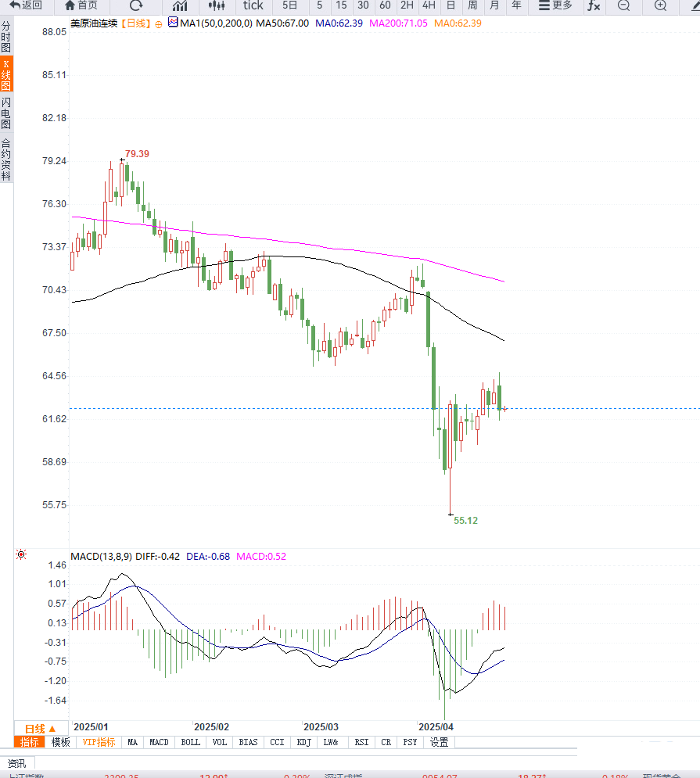Image resolution: width=700 pixels, height=778 pixels.
Task: Apply the BIAS indicator
Action: (x=248, y=742)
